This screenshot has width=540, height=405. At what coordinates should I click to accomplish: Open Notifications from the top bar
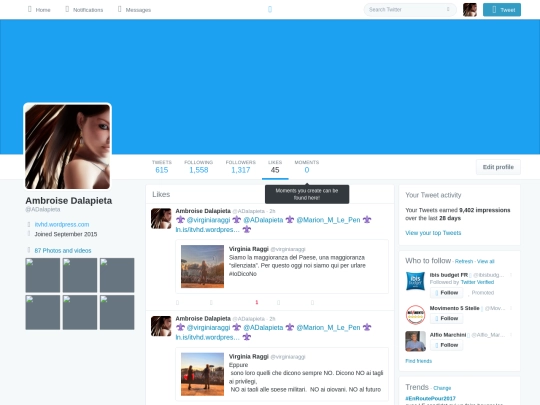point(84,10)
